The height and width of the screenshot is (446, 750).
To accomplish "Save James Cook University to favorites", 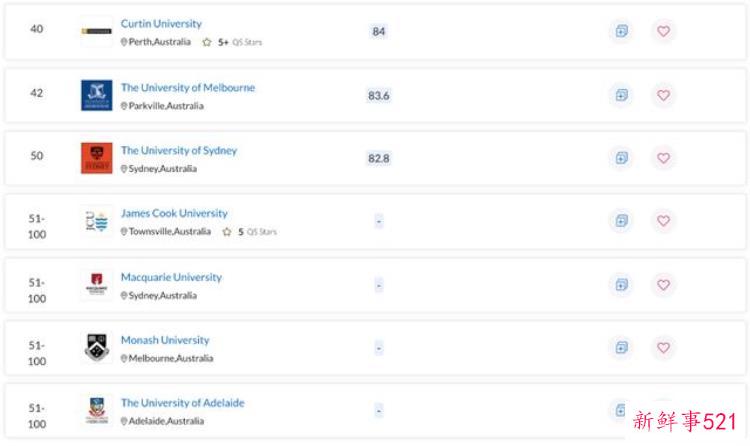I will coord(663,221).
